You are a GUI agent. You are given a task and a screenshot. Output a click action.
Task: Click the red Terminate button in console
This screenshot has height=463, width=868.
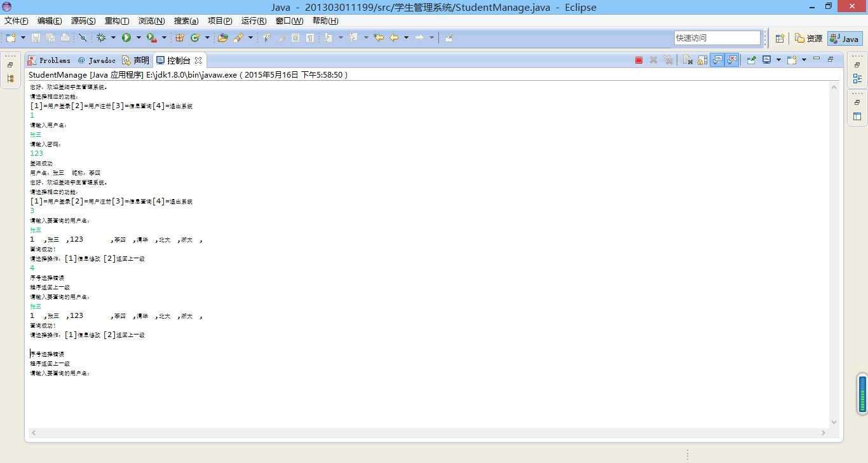click(x=639, y=60)
